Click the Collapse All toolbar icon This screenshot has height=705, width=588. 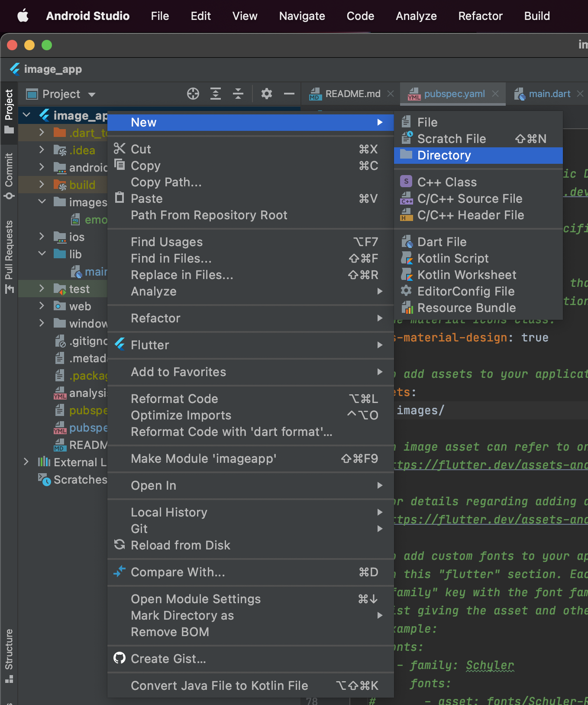[238, 94]
